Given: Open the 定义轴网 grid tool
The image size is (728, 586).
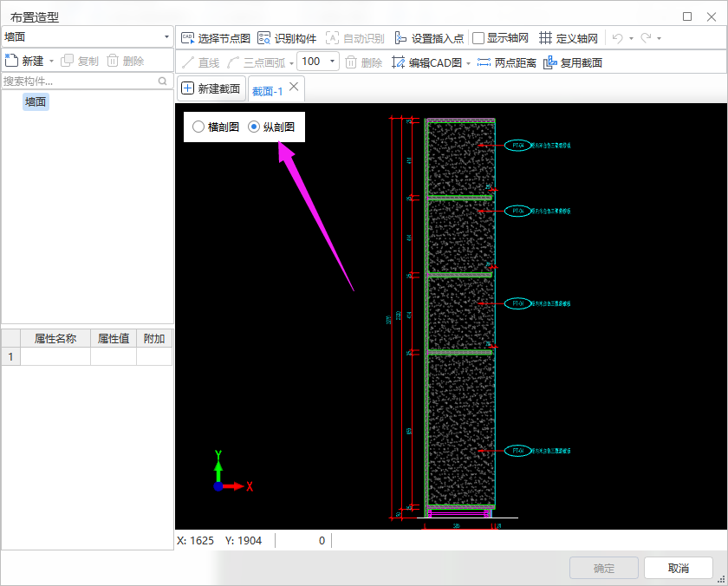Looking at the screenshot, I should (545, 38).
